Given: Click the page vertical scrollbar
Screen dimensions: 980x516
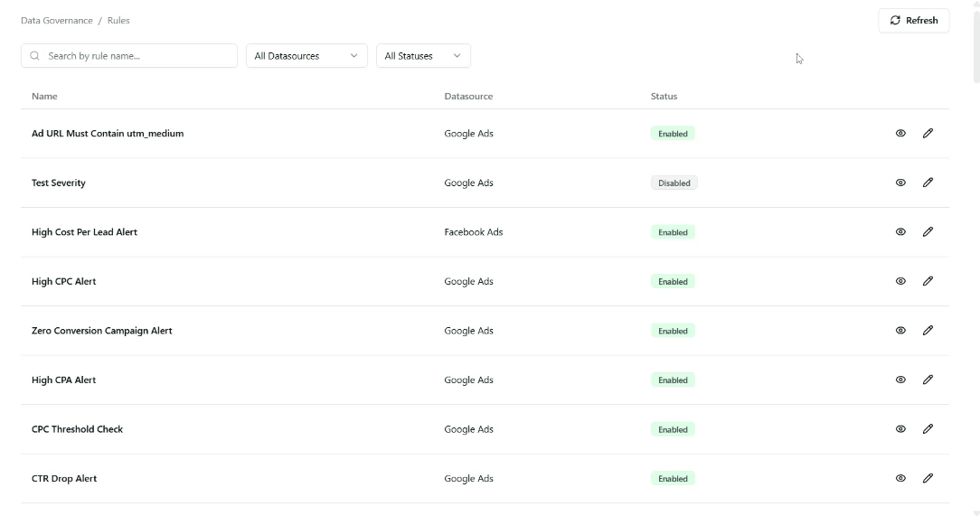Looking at the screenshot, I should (975, 45).
